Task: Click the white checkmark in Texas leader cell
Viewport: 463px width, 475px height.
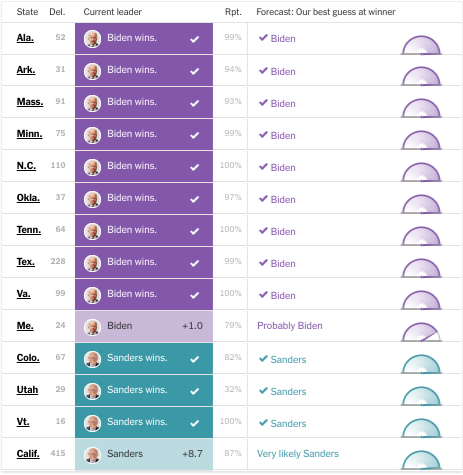Action: coord(195,263)
